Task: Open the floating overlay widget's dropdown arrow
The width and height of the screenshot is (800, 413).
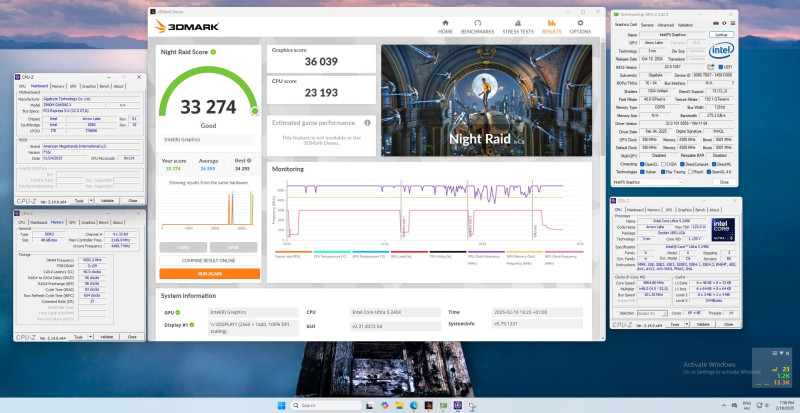Action: coord(781,353)
